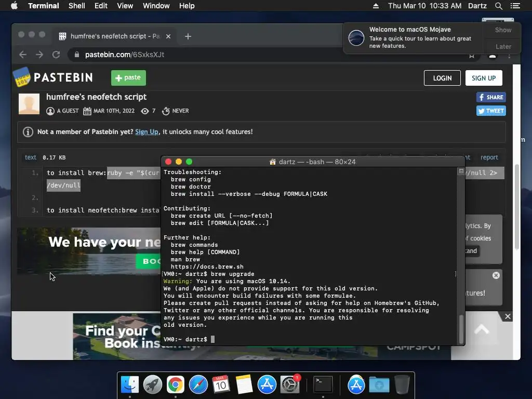
Task: Click the brew upgrade command line
Action: pyautogui.click(x=209, y=274)
